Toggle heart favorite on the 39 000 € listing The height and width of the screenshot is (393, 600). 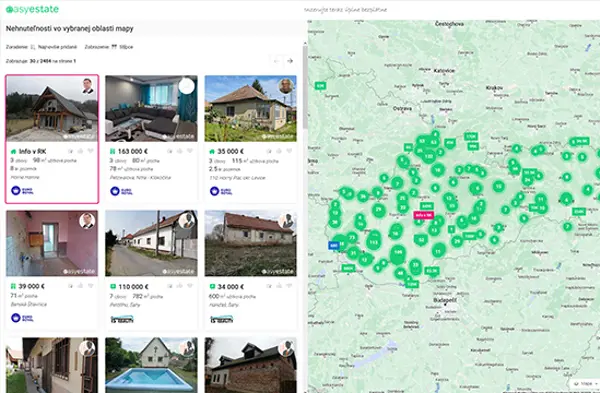(90, 285)
